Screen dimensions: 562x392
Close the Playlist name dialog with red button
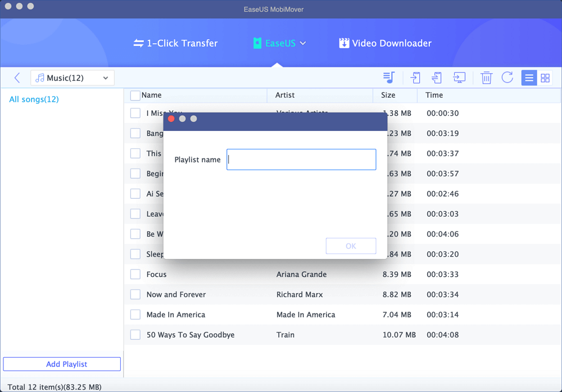point(171,118)
